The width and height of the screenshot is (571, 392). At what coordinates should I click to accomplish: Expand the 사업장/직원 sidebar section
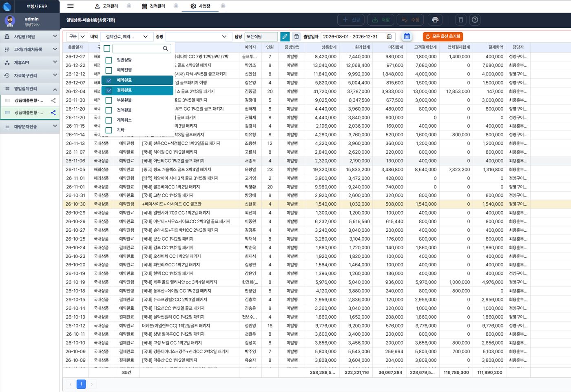pos(30,37)
